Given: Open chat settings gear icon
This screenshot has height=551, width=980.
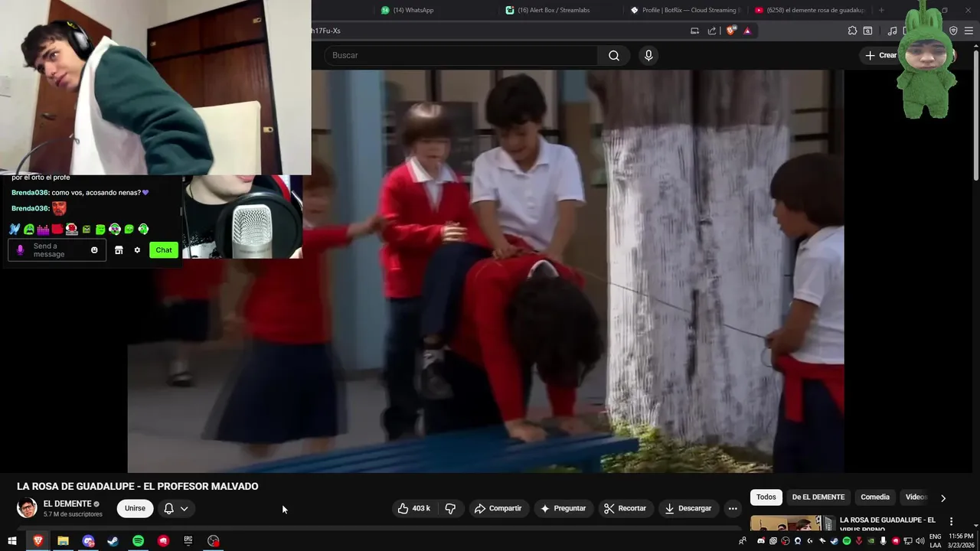Looking at the screenshot, I should tap(137, 250).
